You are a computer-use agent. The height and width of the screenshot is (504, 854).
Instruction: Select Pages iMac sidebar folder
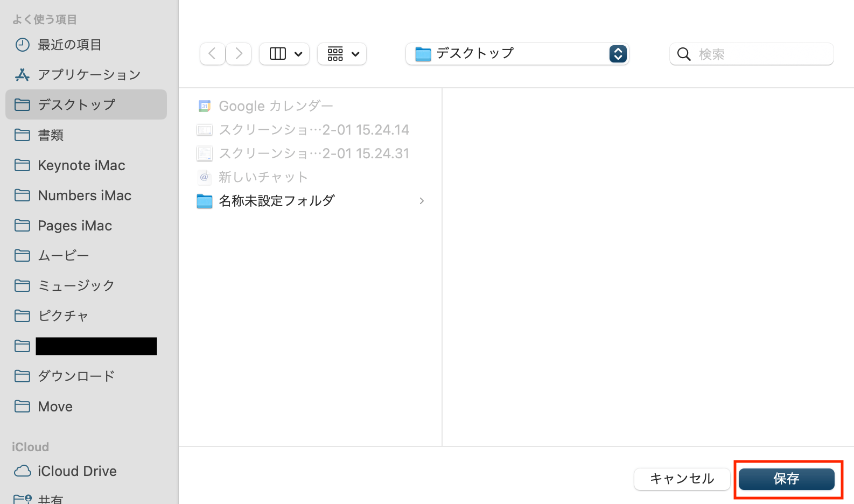[x=86, y=225]
